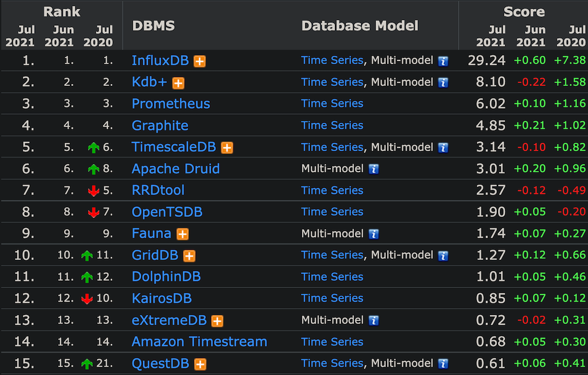Image resolution: width=588 pixels, height=375 pixels.
Task: Click the 3.01 score for Apache Druid
Action: [x=490, y=169]
